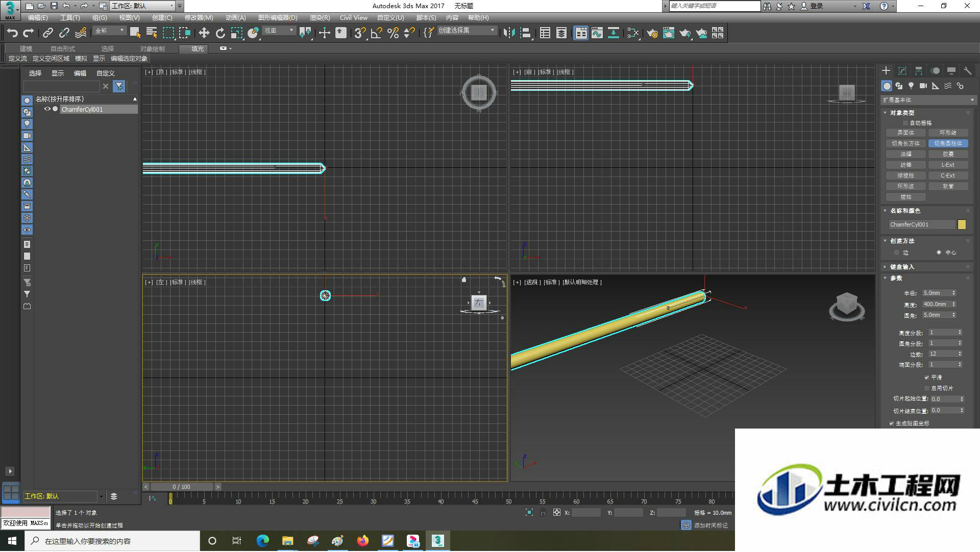Toggle the 3D Snaps tool
This screenshot has height=552, width=980.
pos(360,33)
